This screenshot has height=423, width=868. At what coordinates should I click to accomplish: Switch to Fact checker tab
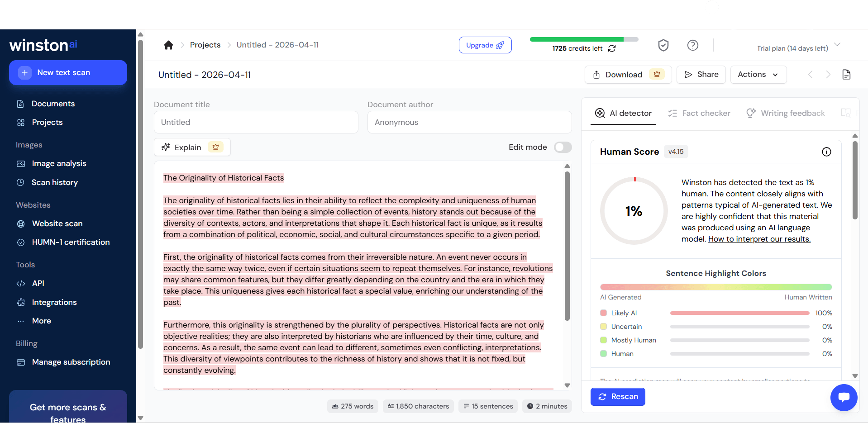(699, 113)
